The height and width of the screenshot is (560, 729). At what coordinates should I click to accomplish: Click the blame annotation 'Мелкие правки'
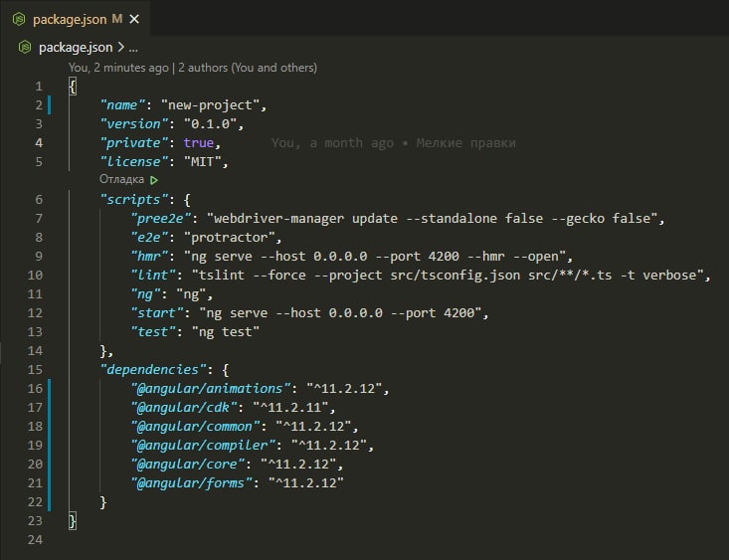[x=465, y=143]
